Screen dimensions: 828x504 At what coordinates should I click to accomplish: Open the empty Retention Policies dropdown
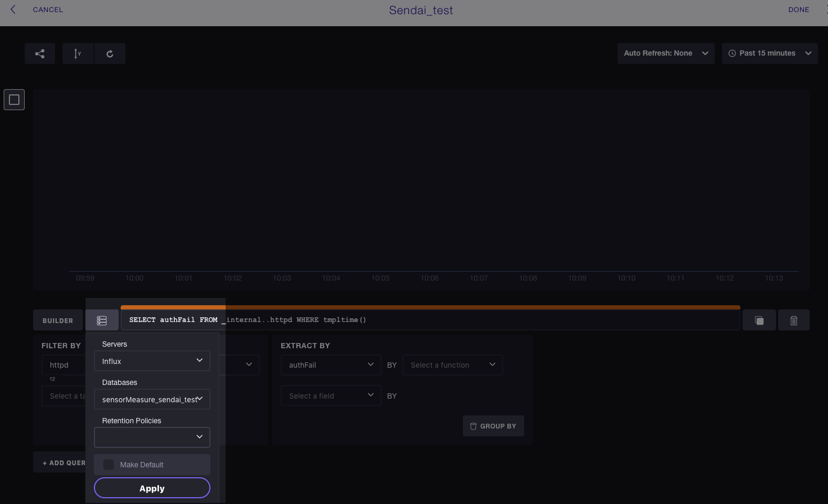coord(152,437)
